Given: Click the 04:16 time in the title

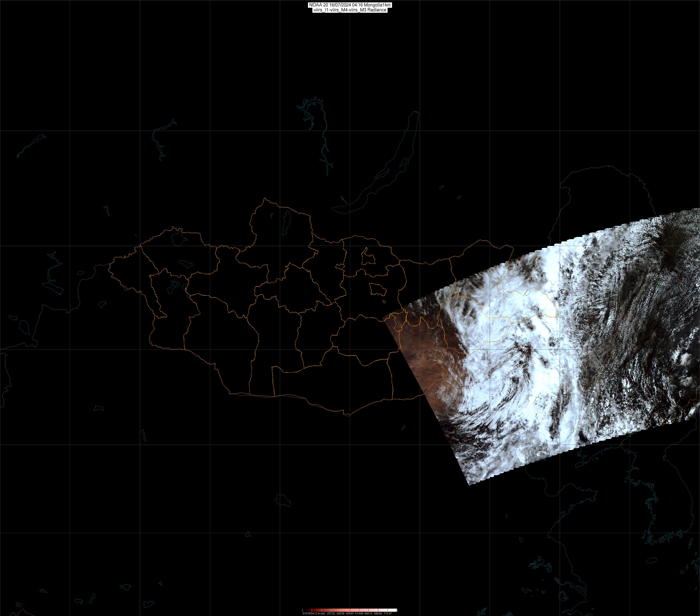Looking at the screenshot, I should click(357, 5).
